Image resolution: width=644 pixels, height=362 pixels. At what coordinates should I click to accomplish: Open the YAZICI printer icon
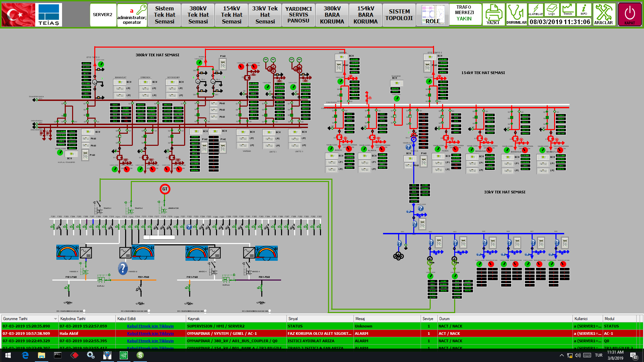click(x=493, y=14)
